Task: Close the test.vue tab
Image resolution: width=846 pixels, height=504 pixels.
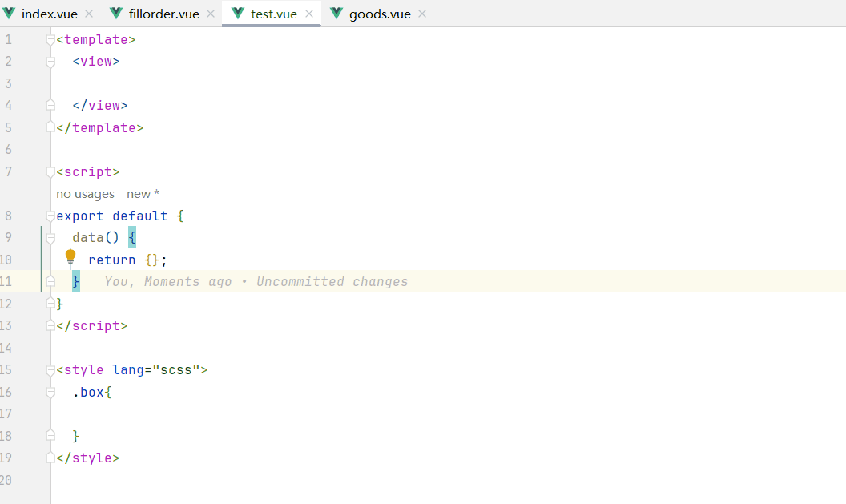Action: tap(309, 14)
